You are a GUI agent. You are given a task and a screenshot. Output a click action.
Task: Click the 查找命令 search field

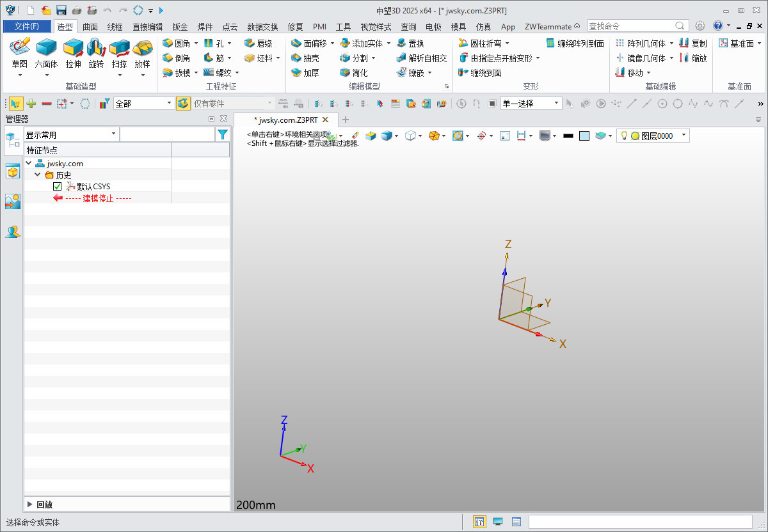coord(630,26)
